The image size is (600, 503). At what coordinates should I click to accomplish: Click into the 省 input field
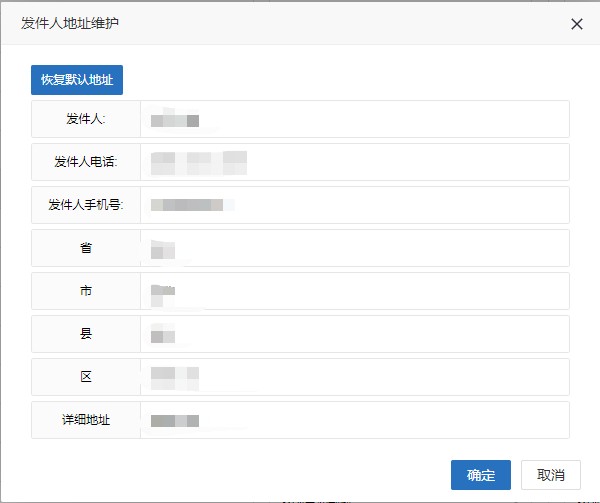pos(355,248)
